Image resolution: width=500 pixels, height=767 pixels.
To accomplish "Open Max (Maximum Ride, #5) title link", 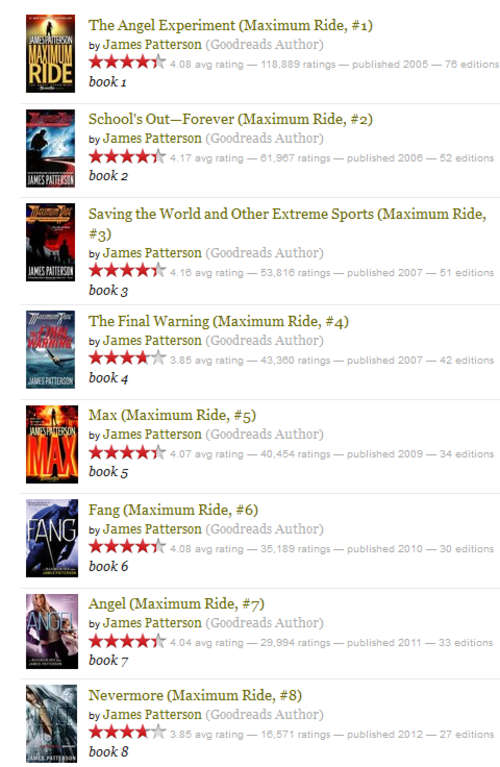I will (x=172, y=415).
